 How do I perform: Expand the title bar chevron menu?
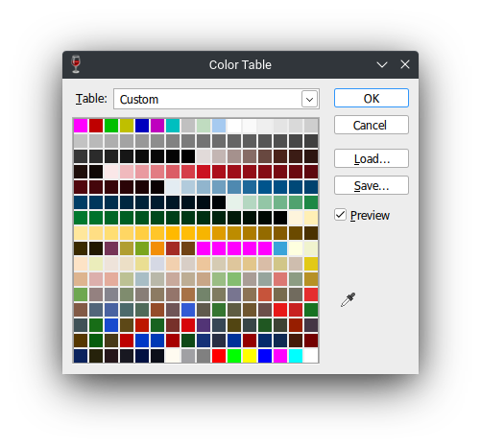382,65
